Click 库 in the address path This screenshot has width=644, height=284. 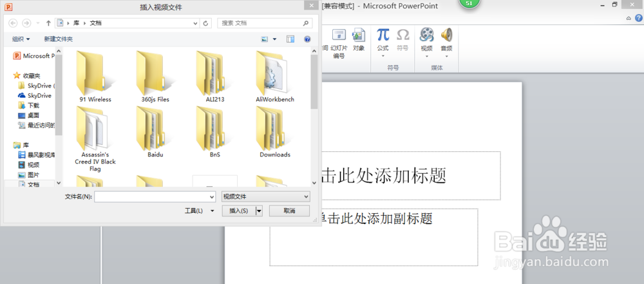(x=77, y=23)
